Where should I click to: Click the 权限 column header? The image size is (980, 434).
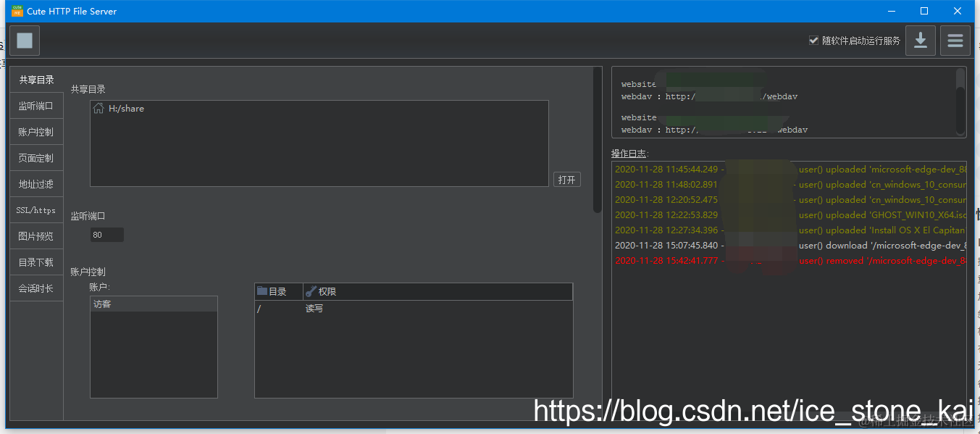(437, 291)
